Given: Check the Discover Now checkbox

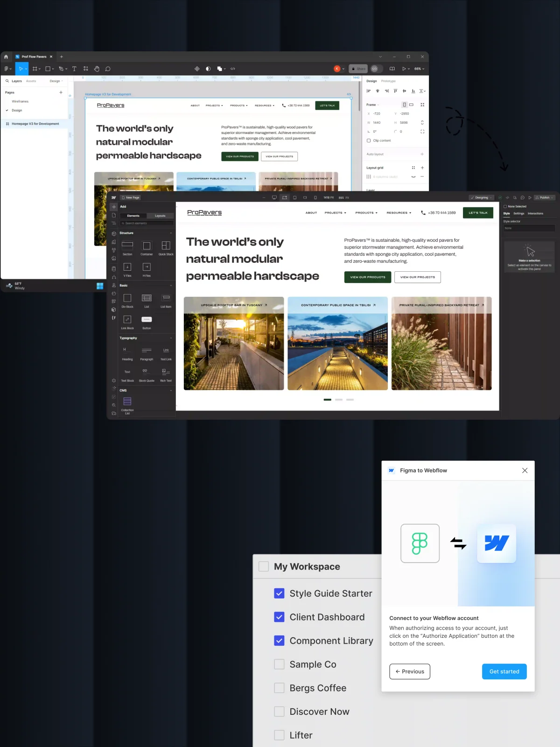Looking at the screenshot, I should tap(279, 712).
